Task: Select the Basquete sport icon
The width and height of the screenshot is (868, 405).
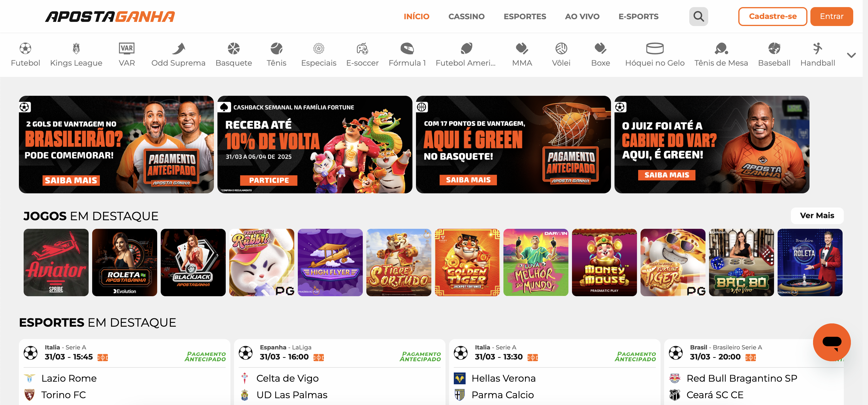Action: click(233, 48)
